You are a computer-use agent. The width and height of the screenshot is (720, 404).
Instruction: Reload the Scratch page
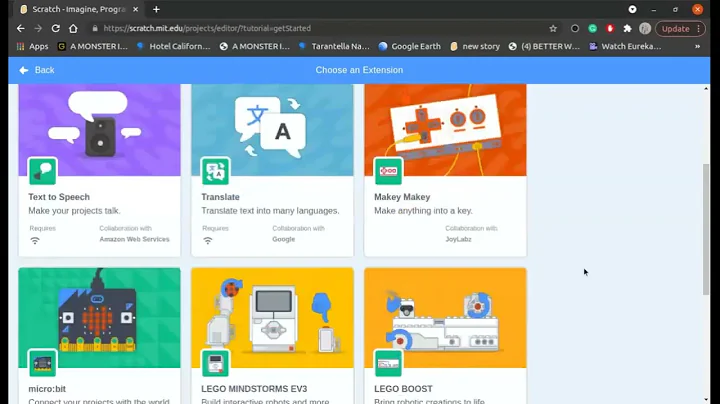56,28
